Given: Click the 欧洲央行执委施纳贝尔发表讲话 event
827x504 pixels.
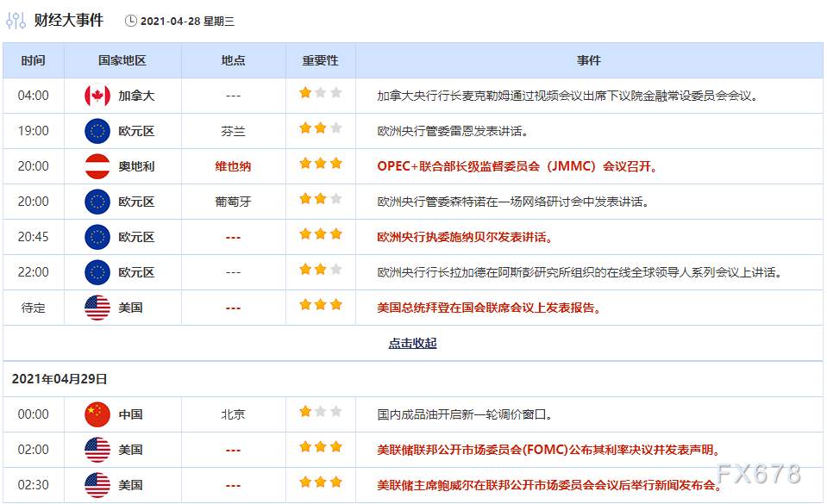Looking at the screenshot, I should pos(465,237).
